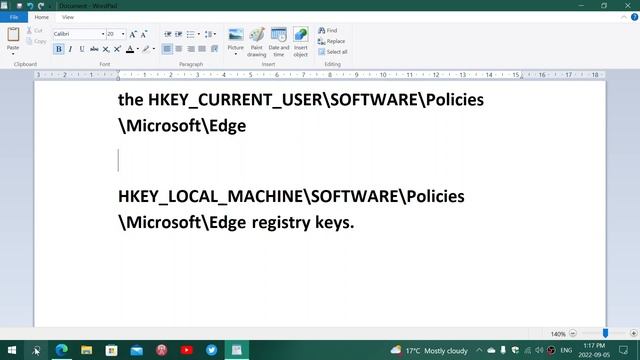This screenshot has height=360, width=640.
Task: Open the list style dropdown arrow
Action: coord(199,34)
